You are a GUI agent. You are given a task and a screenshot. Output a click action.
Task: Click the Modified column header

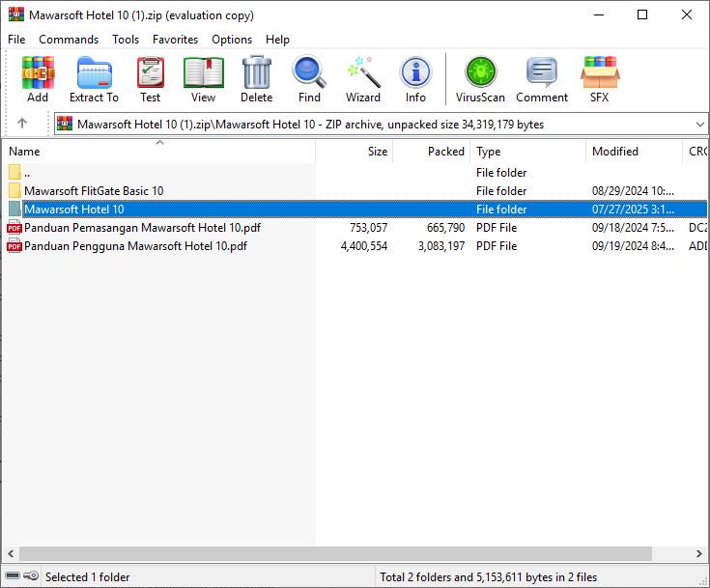pyautogui.click(x=615, y=152)
